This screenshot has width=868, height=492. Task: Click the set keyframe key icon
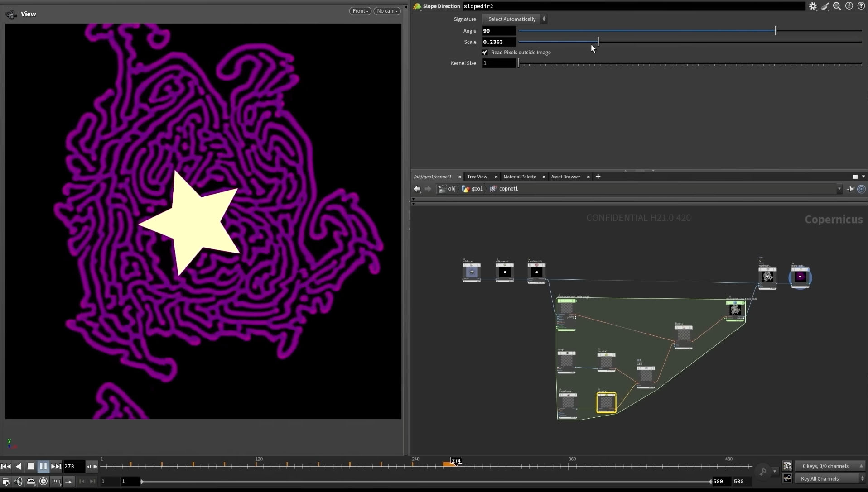[x=763, y=472]
